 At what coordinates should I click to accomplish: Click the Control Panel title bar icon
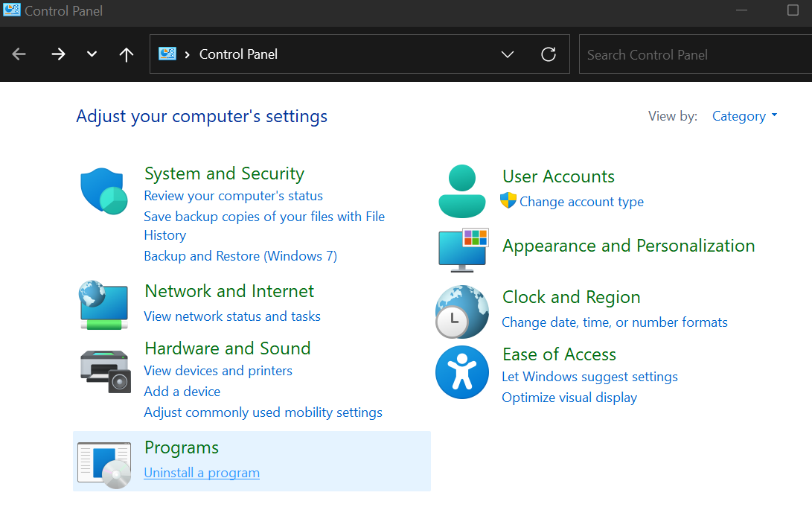coord(11,10)
